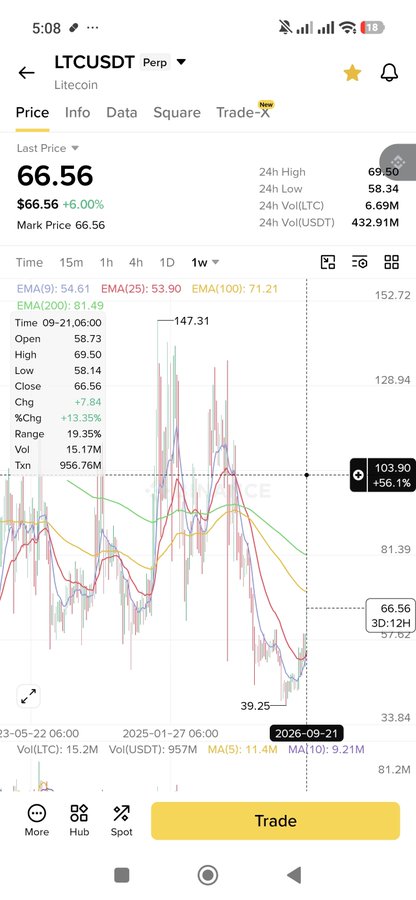Tap the 147.31 high price marker
Viewport: 416px width, 900px height.
(191, 321)
